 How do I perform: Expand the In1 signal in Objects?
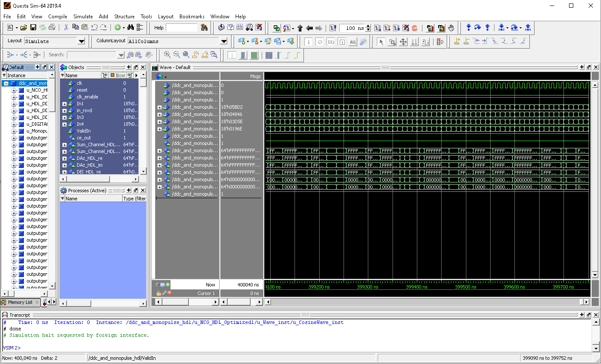pyautogui.click(x=64, y=104)
